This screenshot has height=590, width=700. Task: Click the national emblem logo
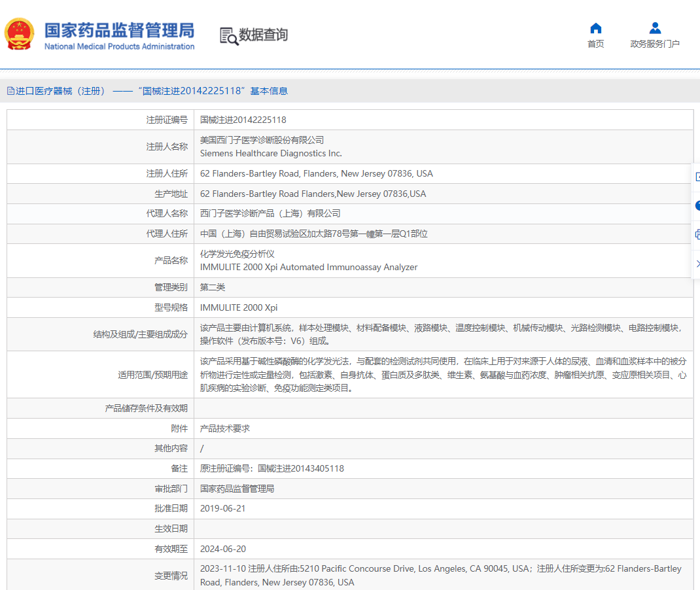19,35
